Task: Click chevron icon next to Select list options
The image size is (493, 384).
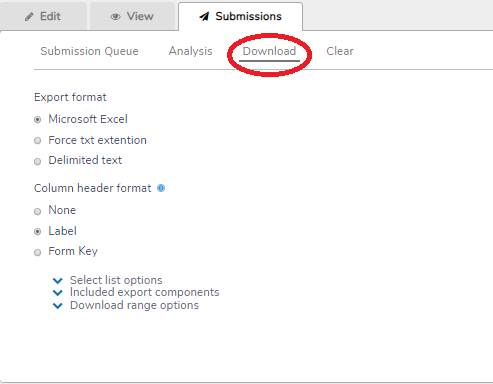Action: click(58, 281)
